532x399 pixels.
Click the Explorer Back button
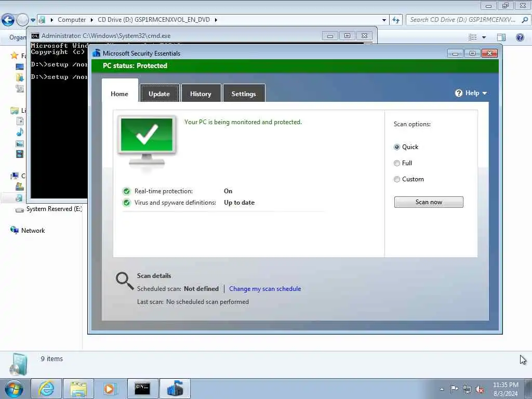8,20
